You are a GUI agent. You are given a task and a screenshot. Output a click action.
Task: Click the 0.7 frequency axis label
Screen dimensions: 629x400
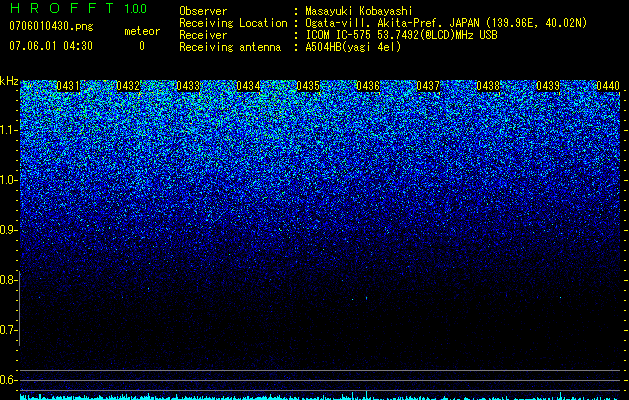click(8, 330)
